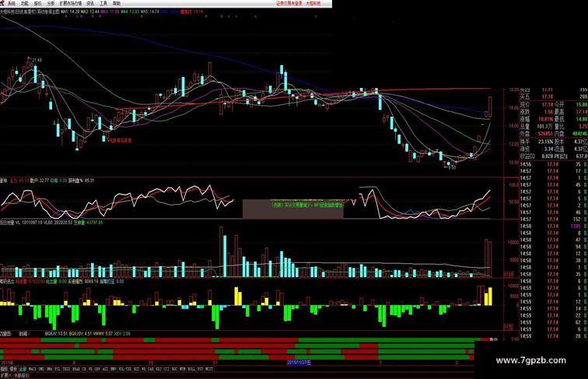The width and height of the screenshot is (588, 379).
Task: Switch to BOLL indicator tab
Action: 191,369
